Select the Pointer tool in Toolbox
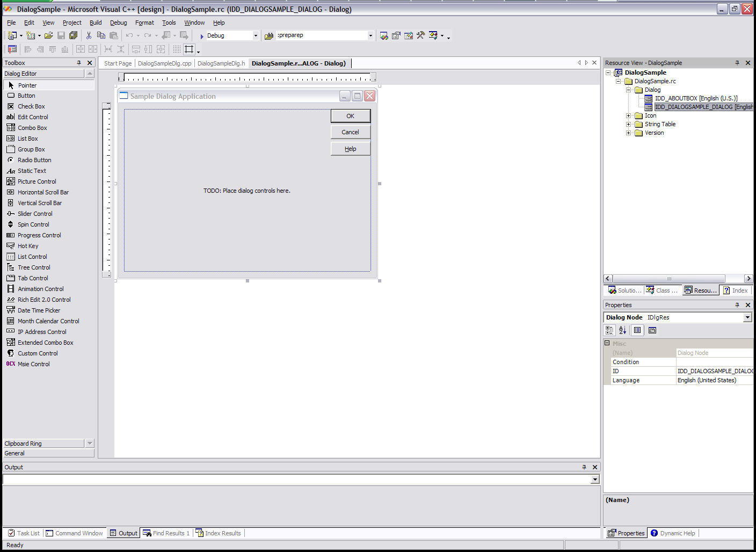Viewport: 756px width, 552px height. [49, 85]
